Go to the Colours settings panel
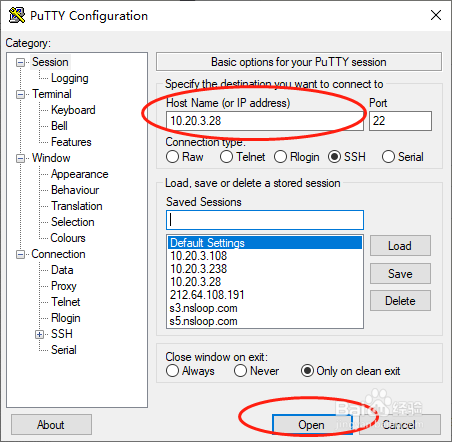Screen dimensions: 452x442 tap(68, 238)
